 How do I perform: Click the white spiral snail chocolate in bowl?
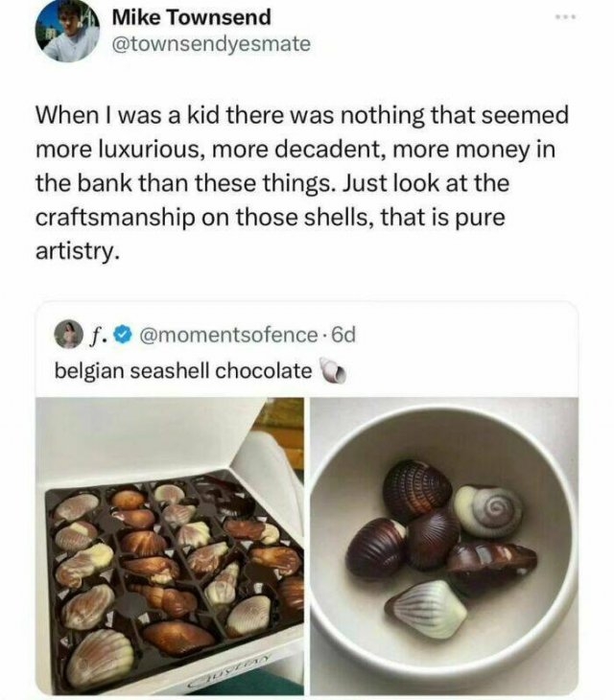point(487,510)
